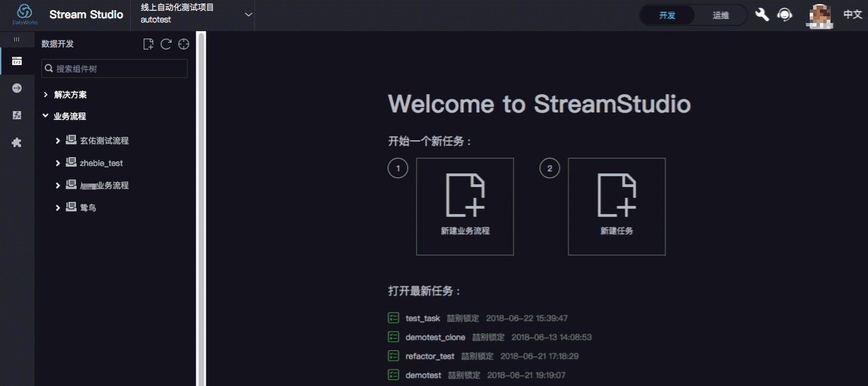The image size is (868, 386).
Task: Click the 新建业务流程 card
Action: click(465, 207)
